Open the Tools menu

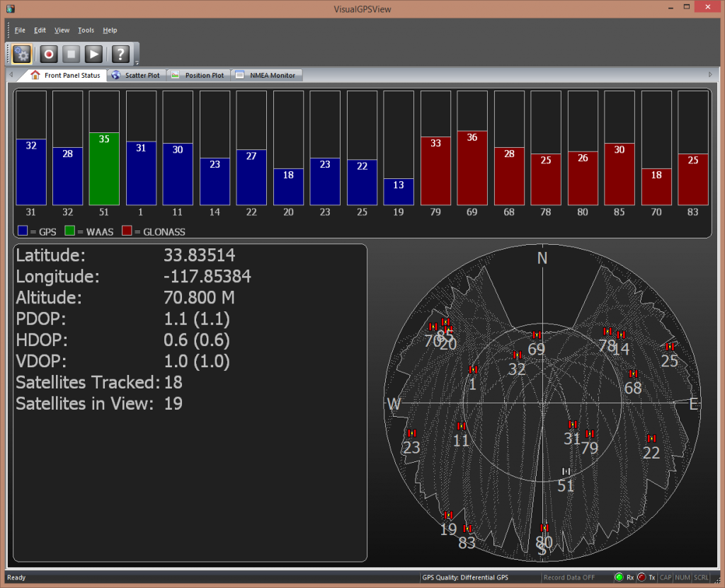[x=86, y=30]
